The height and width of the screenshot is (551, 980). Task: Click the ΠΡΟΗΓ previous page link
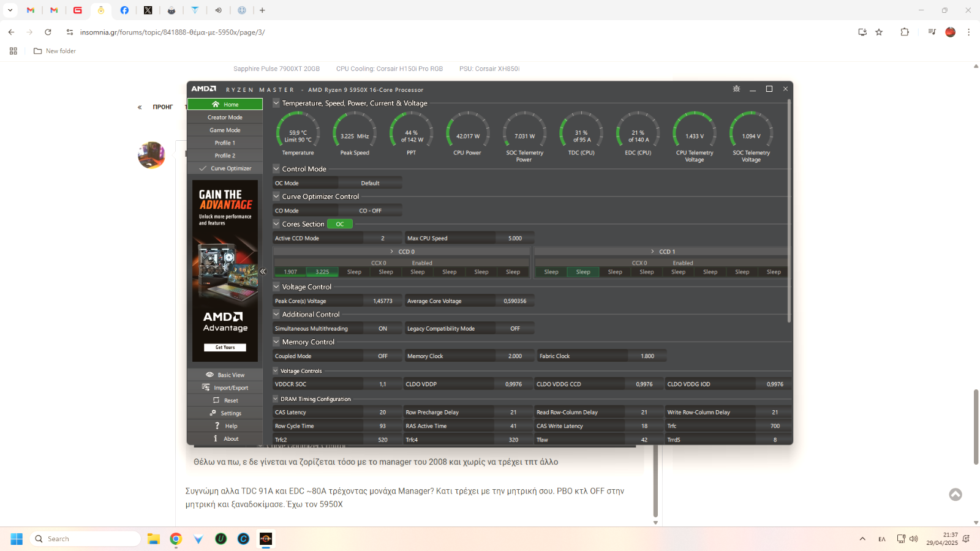click(162, 107)
